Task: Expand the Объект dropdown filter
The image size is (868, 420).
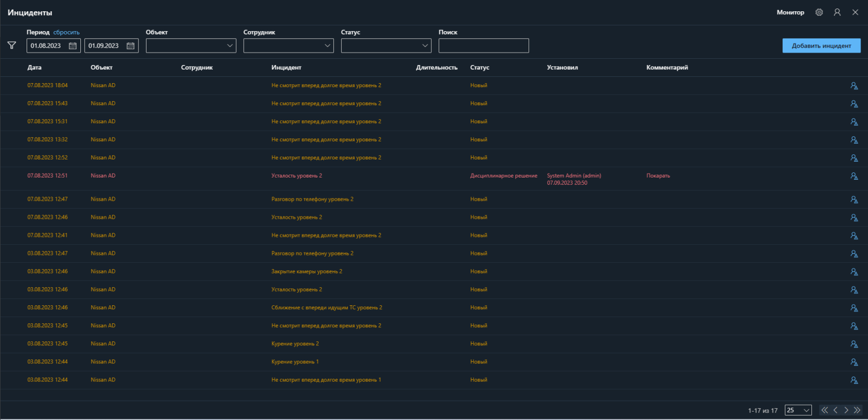Action: coord(191,46)
